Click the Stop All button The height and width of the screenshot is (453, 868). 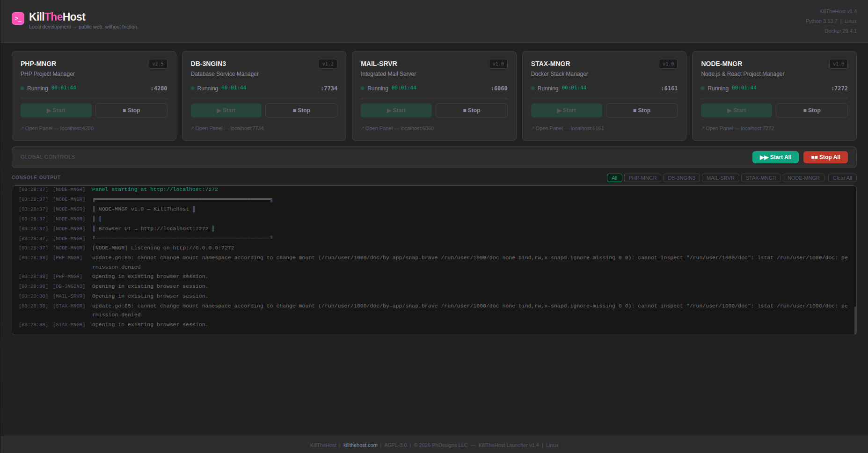[x=825, y=157]
